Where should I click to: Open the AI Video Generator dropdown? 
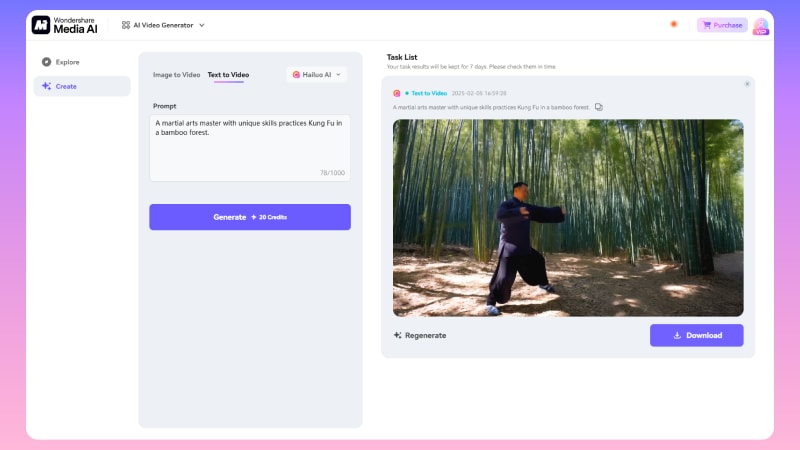163,25
